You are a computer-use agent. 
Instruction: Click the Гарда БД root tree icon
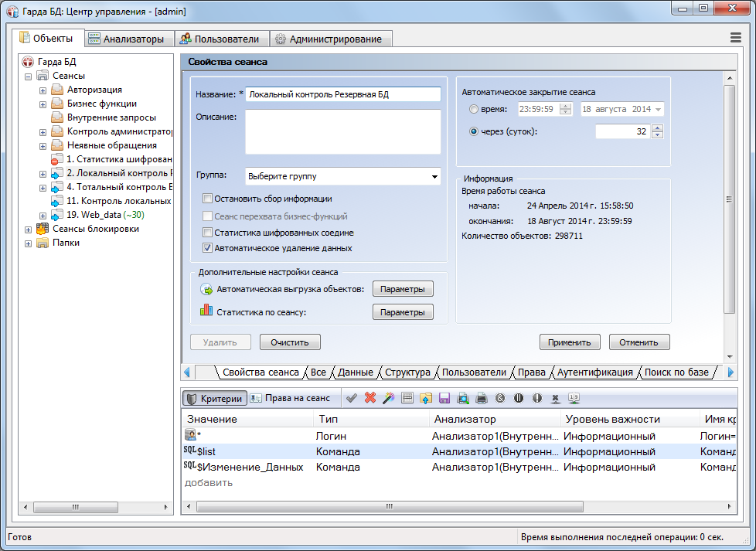(28, 62)
